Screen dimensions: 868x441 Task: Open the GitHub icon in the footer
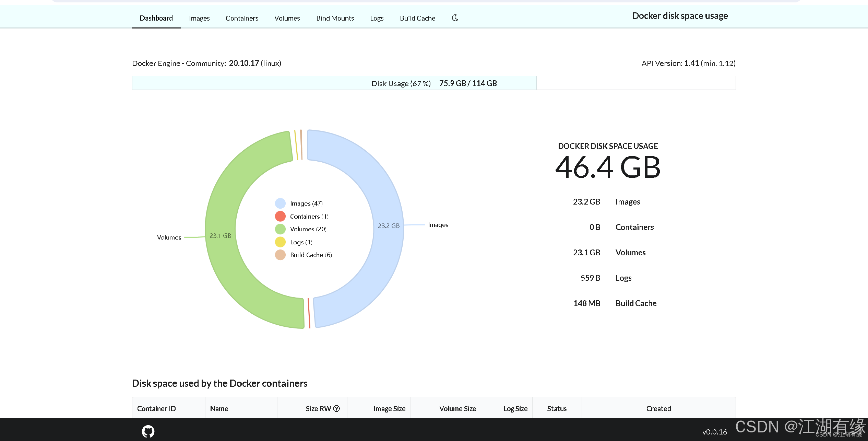click(148, 431)
